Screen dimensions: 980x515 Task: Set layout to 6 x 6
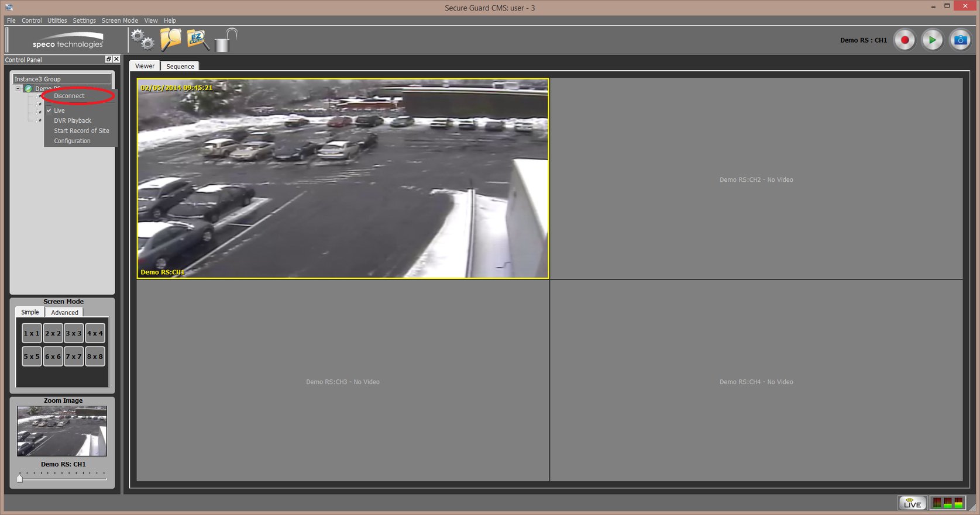pos(53,357)
